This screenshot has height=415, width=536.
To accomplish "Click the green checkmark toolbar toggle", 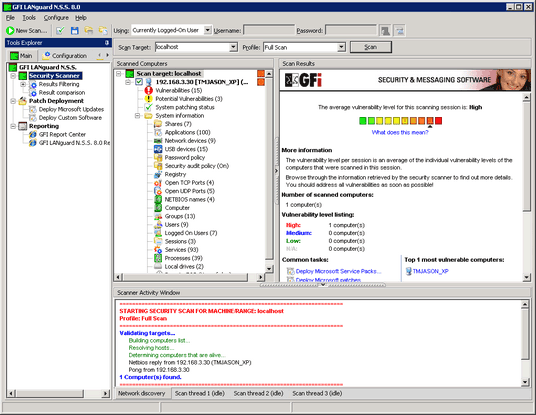I will tap(61, 30).
